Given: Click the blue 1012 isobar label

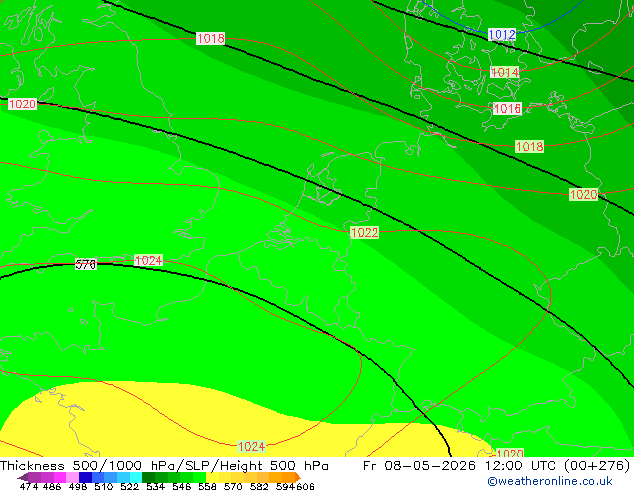Looking at the screenshot, I should pyautogui.click(x=502, y=34).
